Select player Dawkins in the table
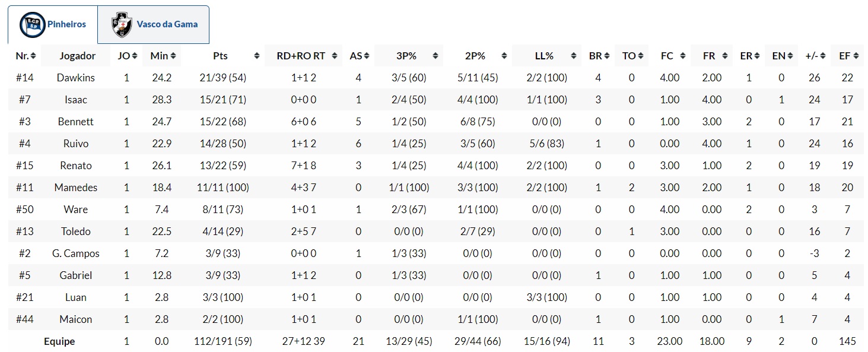 (75, 78)
